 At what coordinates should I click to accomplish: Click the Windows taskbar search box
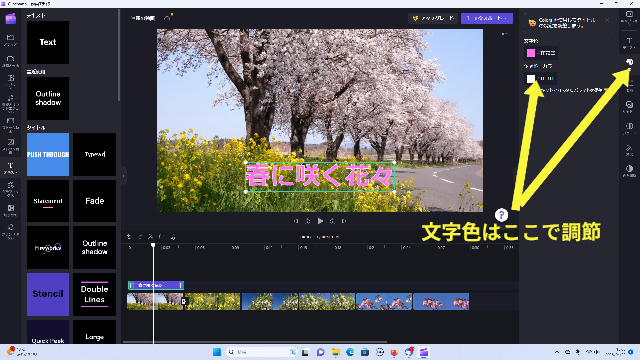coord(262,352)
